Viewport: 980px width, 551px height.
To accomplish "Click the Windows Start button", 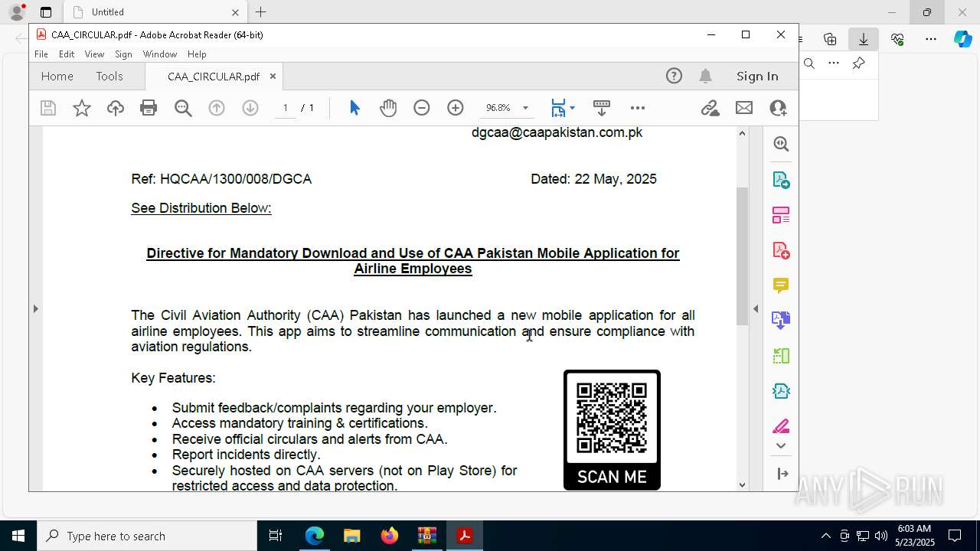I will coord(18,536).
